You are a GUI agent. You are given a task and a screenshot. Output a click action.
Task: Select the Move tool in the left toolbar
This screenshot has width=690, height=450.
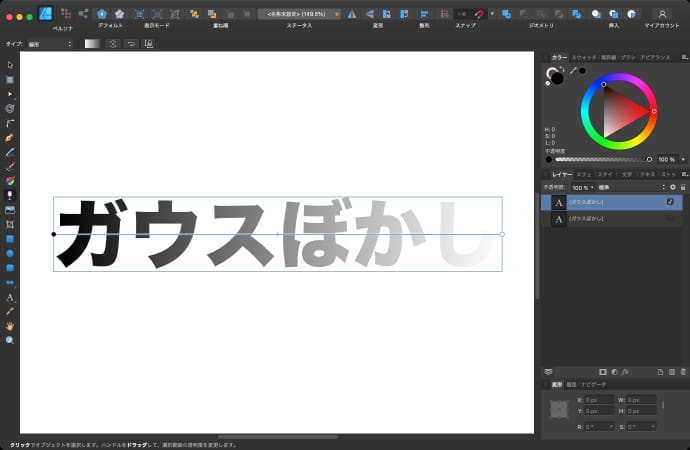pyautogui.click(x=10, y=65)
